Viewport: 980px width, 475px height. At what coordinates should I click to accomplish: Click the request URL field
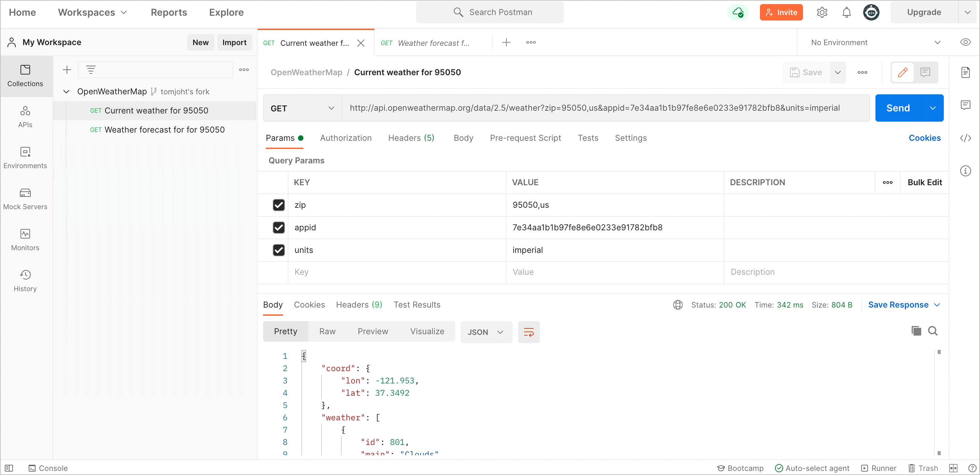(x=605, y=108)
